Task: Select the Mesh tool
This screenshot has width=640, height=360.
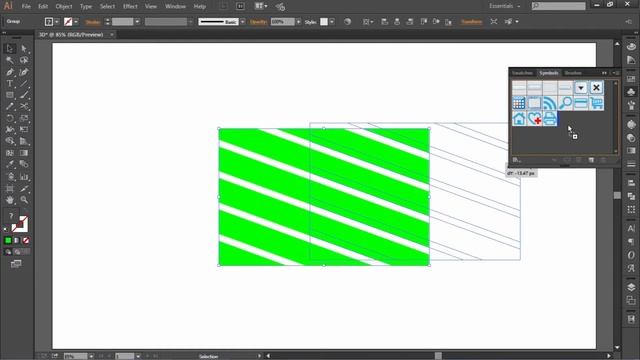Action: (10, 153)
